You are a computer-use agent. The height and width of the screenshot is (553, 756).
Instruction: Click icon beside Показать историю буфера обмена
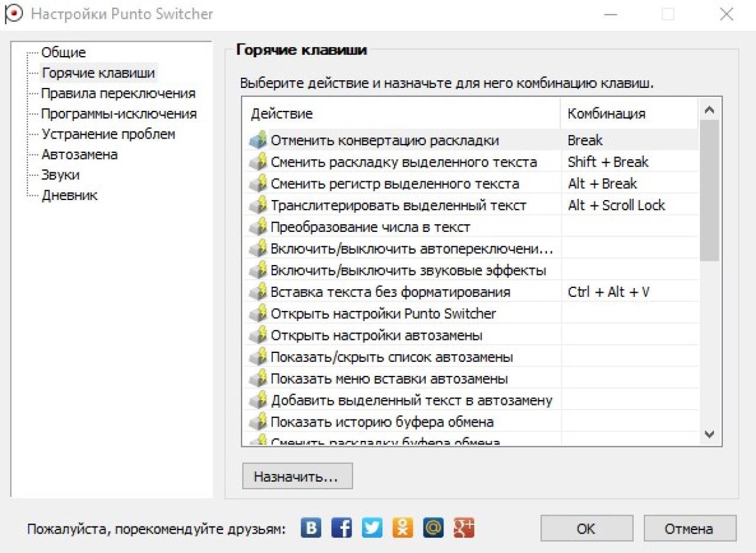(258, 422)
